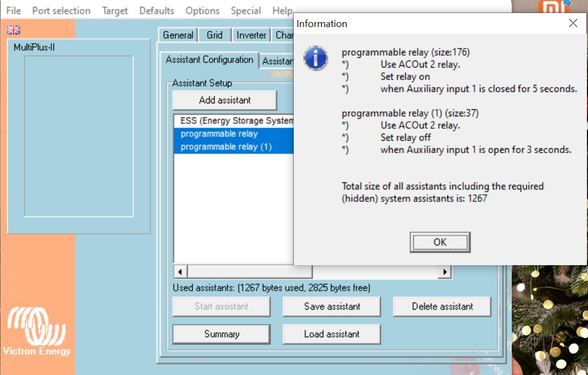The width and height of the screenshot is (588, 375).
Task: Select the 'programmable relay (1)' list entry
Action: [234, 147]
